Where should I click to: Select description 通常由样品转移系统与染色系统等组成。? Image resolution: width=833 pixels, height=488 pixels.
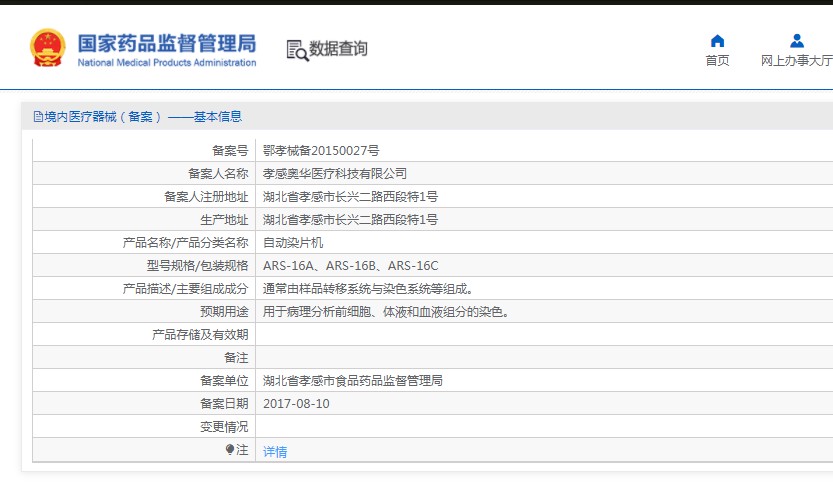368,289
